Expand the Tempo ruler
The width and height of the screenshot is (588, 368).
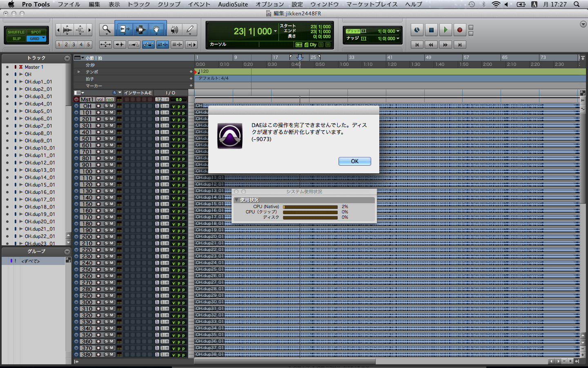point(79,72)
